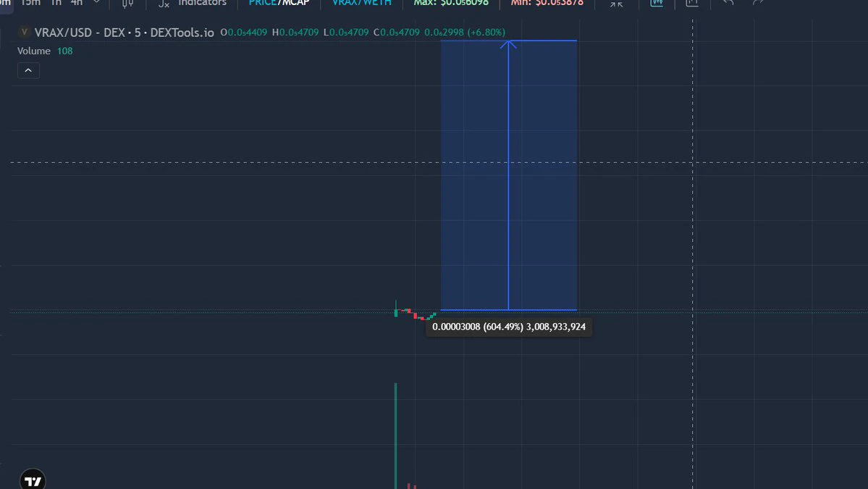This screenshot has width=868, height=489.
Task: Click the Volume value 108
Action: click(64, 51)
